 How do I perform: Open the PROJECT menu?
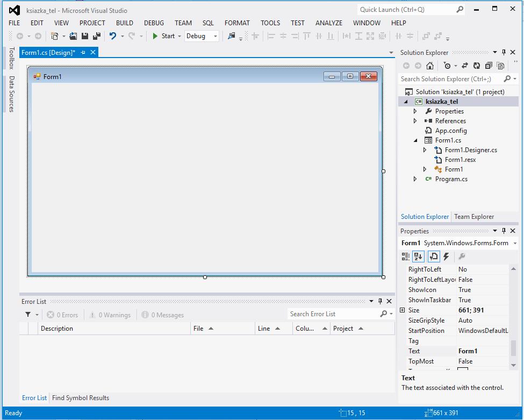92,23
